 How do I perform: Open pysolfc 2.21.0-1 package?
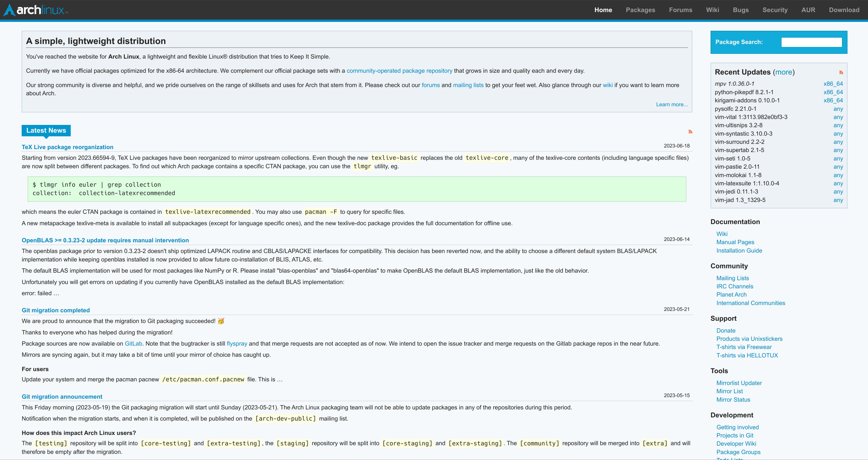click(736, 109)
